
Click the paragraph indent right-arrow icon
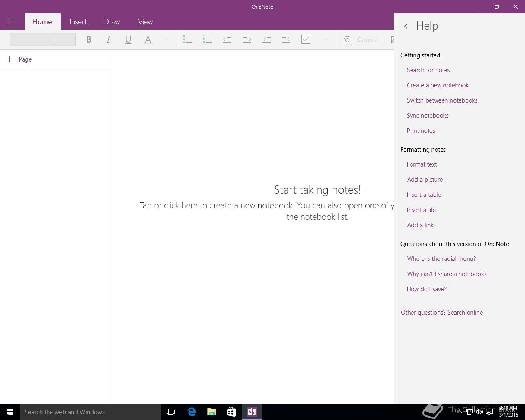(267, 39)
